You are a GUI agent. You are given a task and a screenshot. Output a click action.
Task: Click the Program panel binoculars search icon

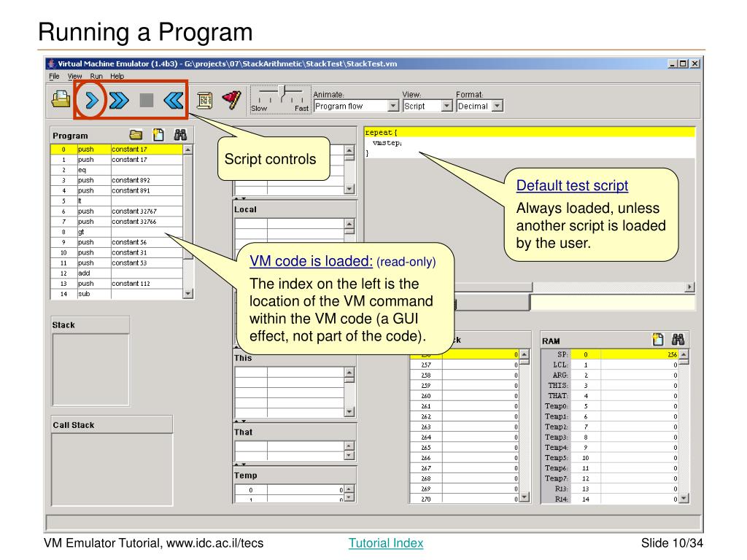[180, 135]
